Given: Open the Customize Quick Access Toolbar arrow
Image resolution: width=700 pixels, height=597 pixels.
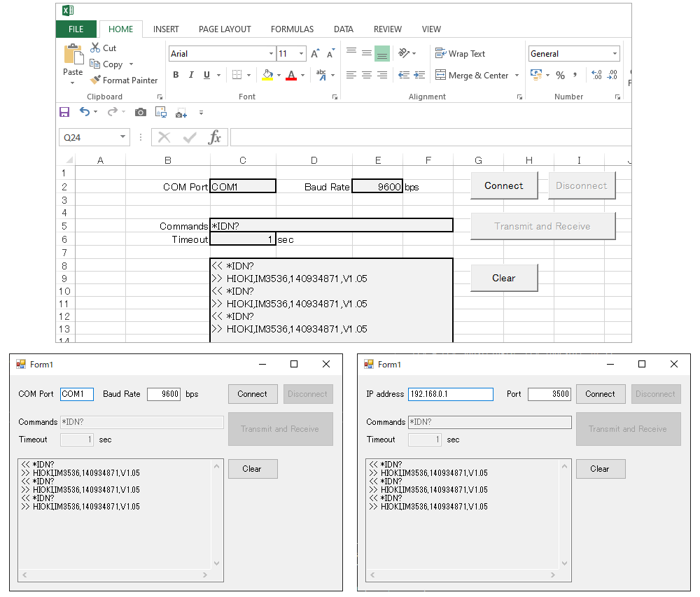Looking at the screenshot, I should pyautogui.click(x=202, y=113).
